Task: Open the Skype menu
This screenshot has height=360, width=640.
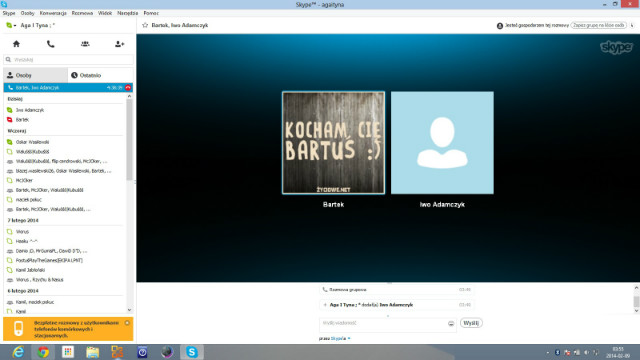Action: pos(9,13)
